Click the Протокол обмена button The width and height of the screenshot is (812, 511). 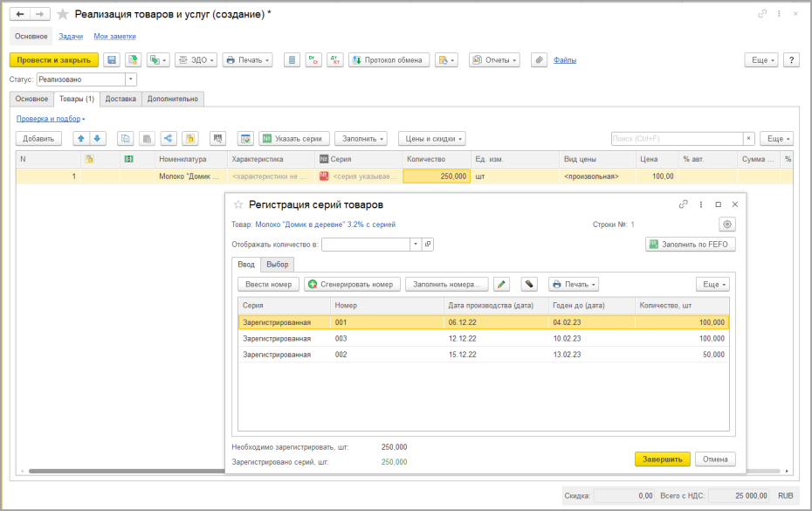(x=389, y=60)
